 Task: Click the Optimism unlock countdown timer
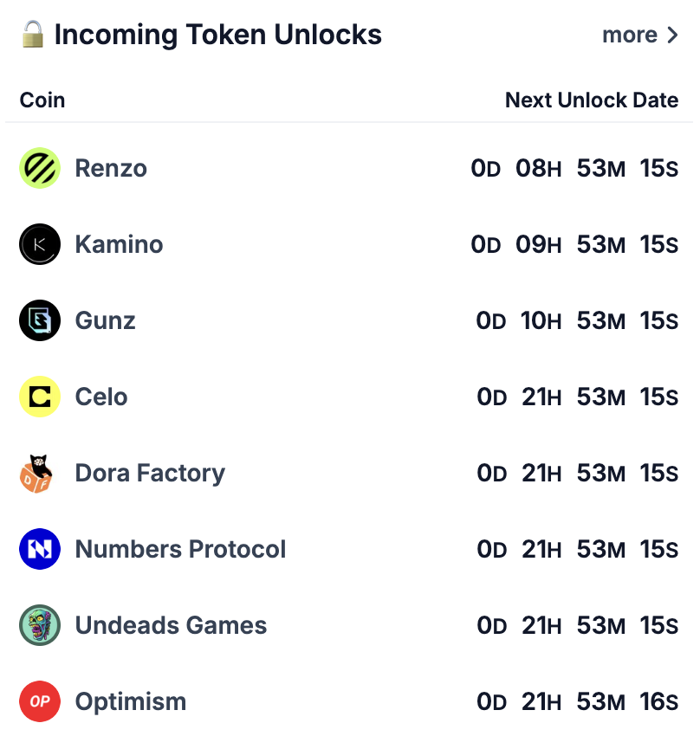point(578,701)
